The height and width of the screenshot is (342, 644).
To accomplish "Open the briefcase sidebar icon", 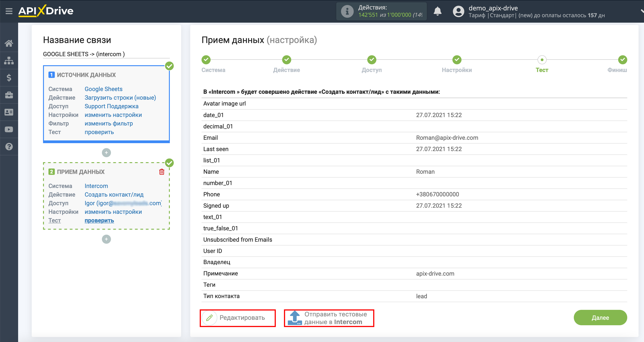I will [x=9, y=95].
